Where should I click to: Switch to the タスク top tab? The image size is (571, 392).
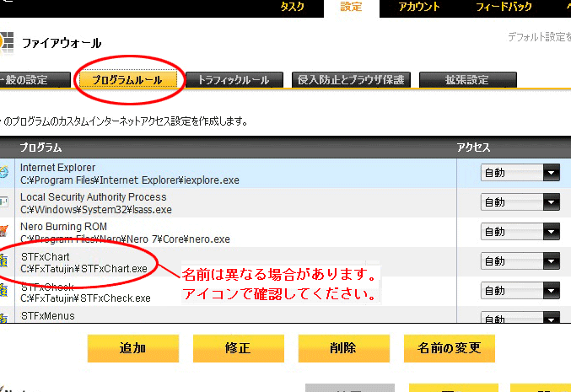(292, 7)
